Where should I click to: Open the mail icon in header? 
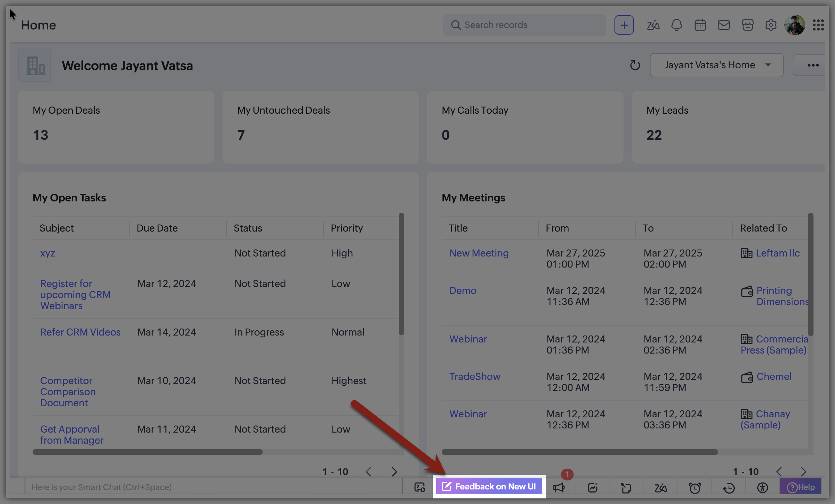724,25
